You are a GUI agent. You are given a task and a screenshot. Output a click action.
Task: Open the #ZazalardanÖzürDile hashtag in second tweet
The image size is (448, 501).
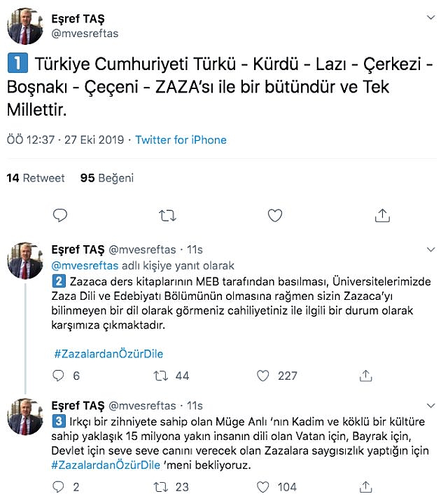click(108, 354)
